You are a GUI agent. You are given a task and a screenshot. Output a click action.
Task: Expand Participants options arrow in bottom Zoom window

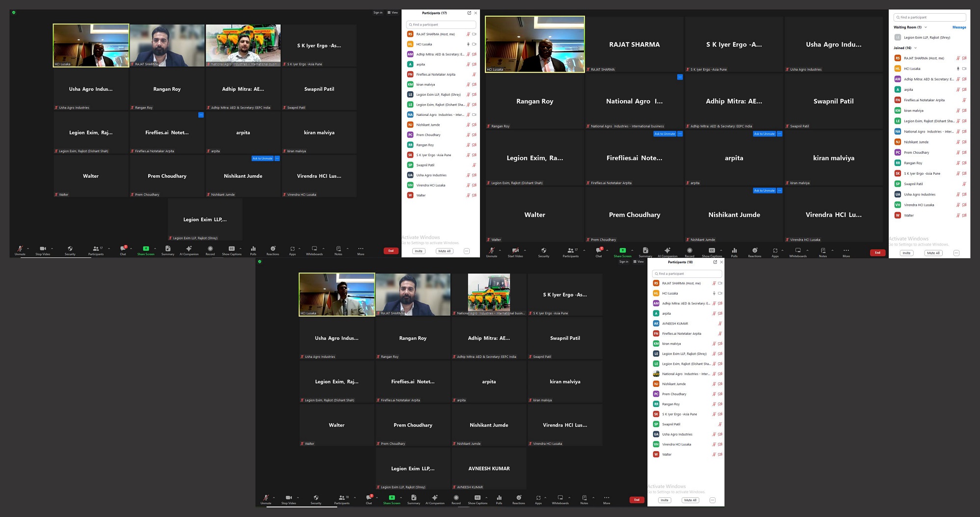[355, 497]
